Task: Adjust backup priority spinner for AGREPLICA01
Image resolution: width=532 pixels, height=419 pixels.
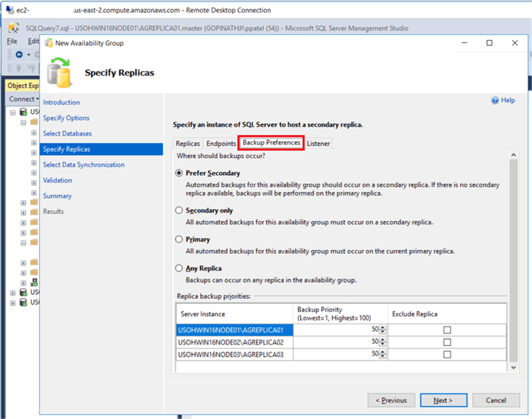Action: (383, 330)
